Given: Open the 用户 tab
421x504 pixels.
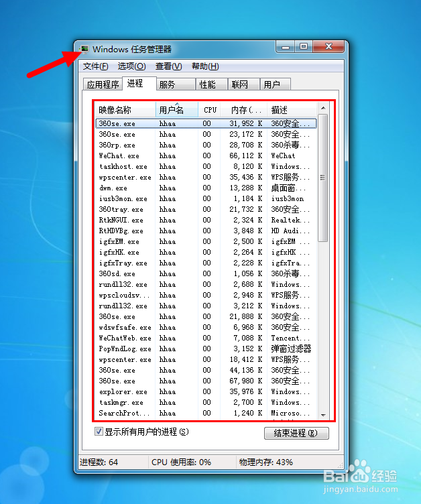Looking at the screenshot, I should pos(275,84).
